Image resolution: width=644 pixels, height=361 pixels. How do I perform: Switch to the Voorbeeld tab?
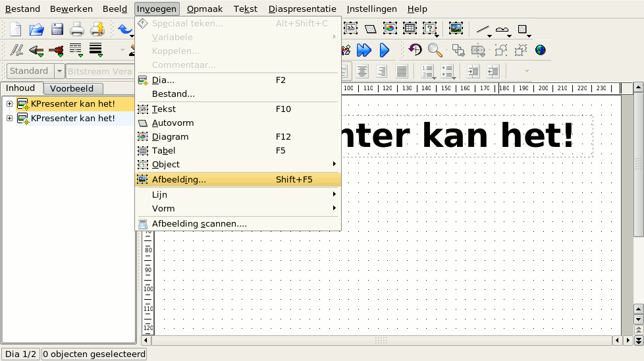[72, 88]
